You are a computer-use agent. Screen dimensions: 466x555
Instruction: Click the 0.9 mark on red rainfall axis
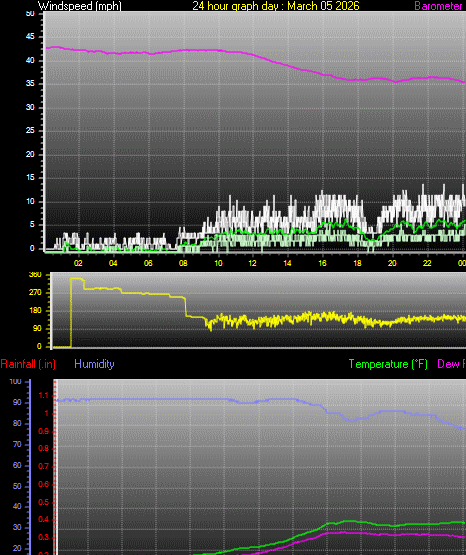click(x=44, y=431)
